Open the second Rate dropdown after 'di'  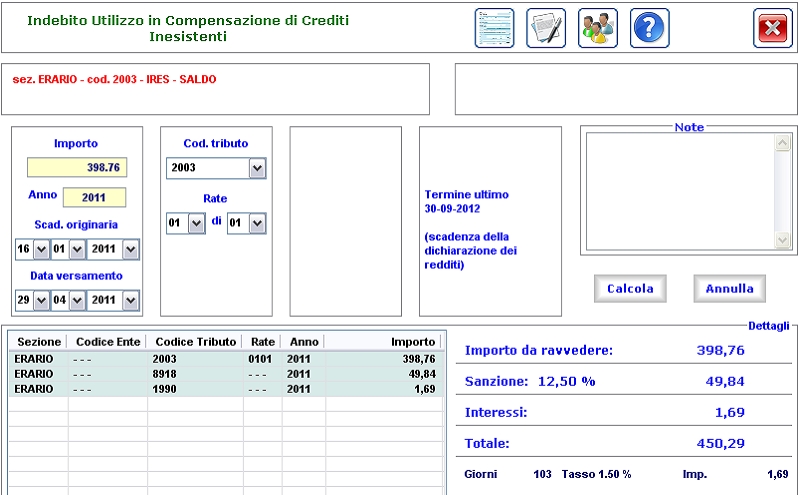pos(257,224)
